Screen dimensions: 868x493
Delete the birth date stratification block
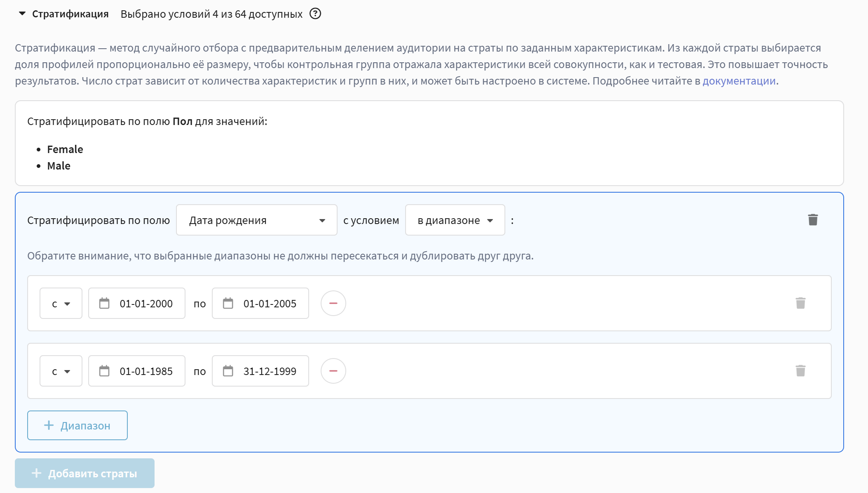coord(813,220)
